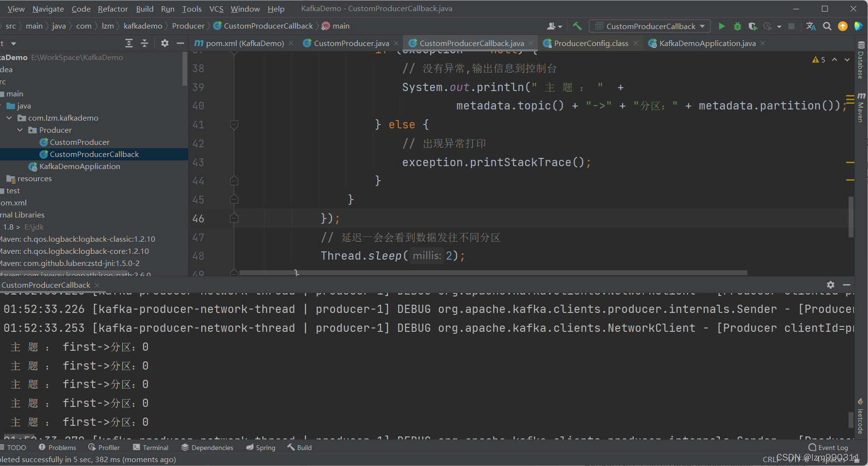The height and width of the screenshot is (466, 868).
Task: Click the editor horizontal scrollbar
Action: point(493,273)
